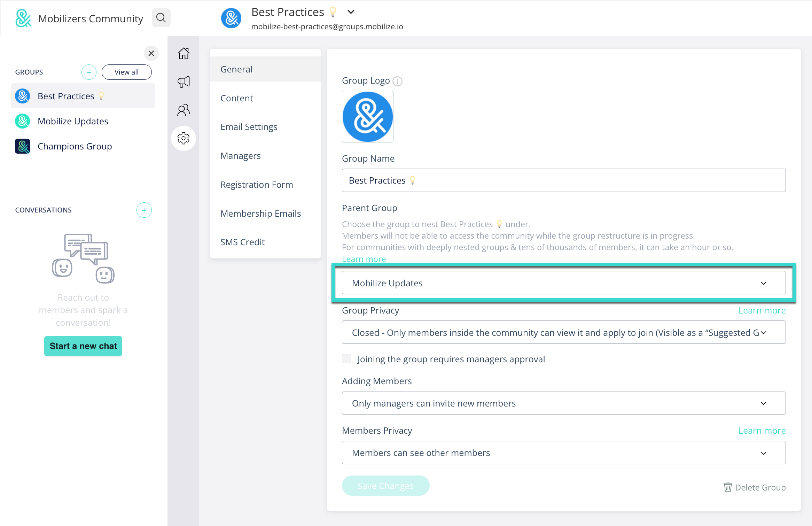The height and width of the screenshot is (526, 812).
Task: Click the Start a new chat button
Action: (83, 346)
